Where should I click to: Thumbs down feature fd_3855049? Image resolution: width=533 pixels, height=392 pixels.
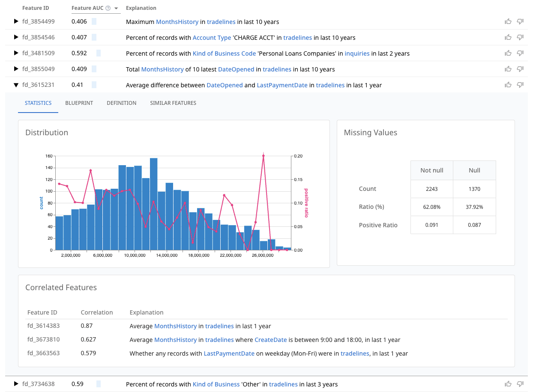point(520,69)
